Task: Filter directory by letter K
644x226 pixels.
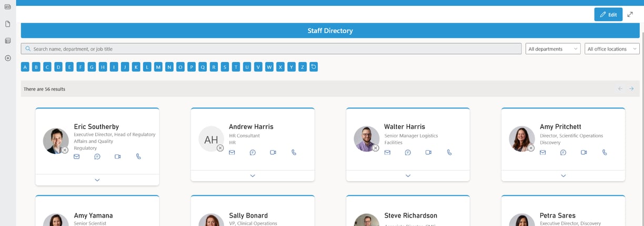Action: pyautogui.click(x=136, y=67)
